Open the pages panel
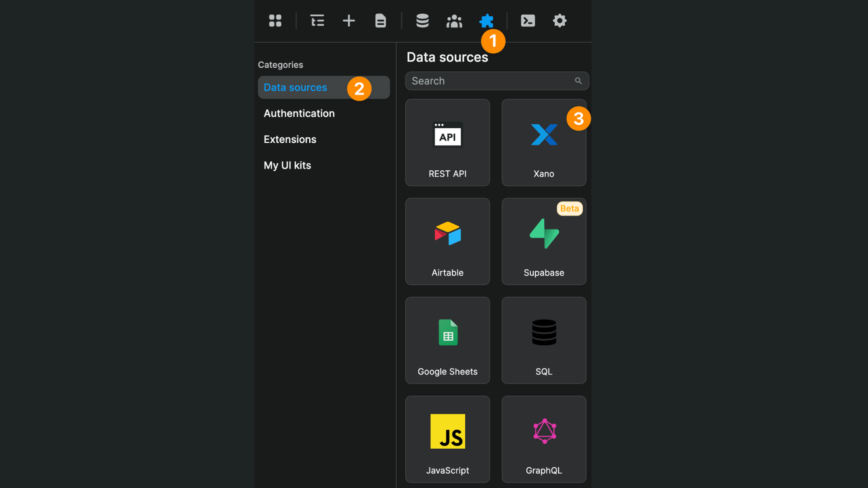Image resolution: width=868 pixels, height=488 pixels. pyautogui.click(x=380, y=21)
